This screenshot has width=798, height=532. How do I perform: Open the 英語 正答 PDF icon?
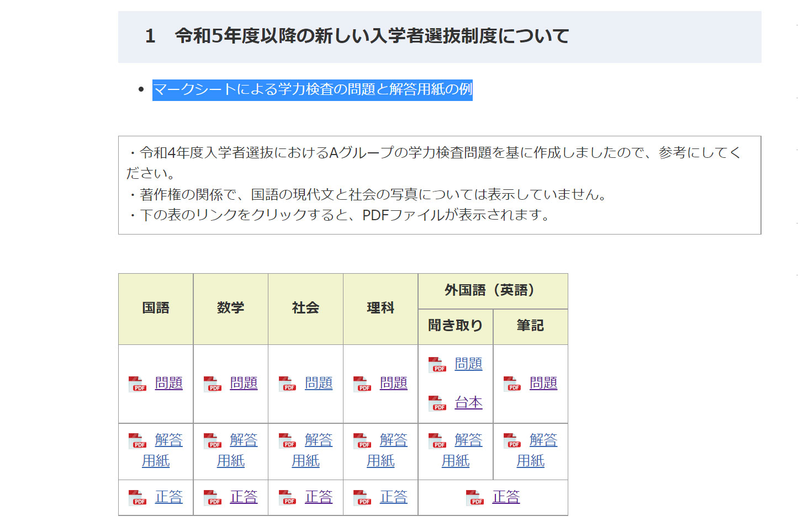(x=474, y=497)
